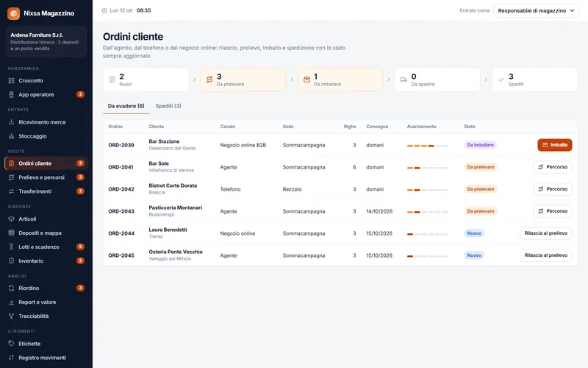Viewport: 588px width, 368px height.
Task: Select the Stoccaggio sidebar icon
Action: tap(11, 136)
